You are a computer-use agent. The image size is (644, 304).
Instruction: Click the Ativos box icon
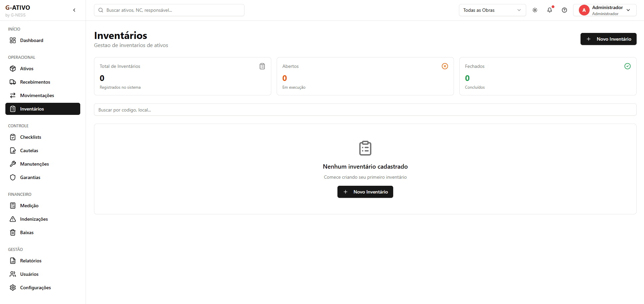(13, 69)
